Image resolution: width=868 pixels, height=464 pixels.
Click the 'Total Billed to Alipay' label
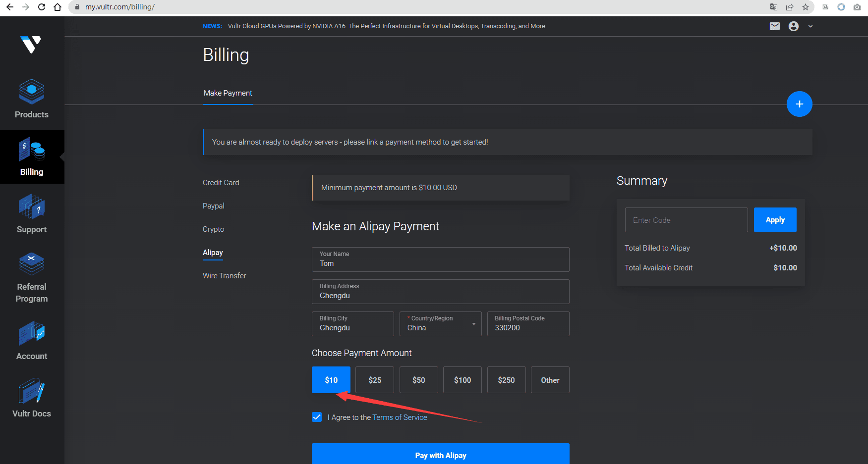tap(657, 248)
